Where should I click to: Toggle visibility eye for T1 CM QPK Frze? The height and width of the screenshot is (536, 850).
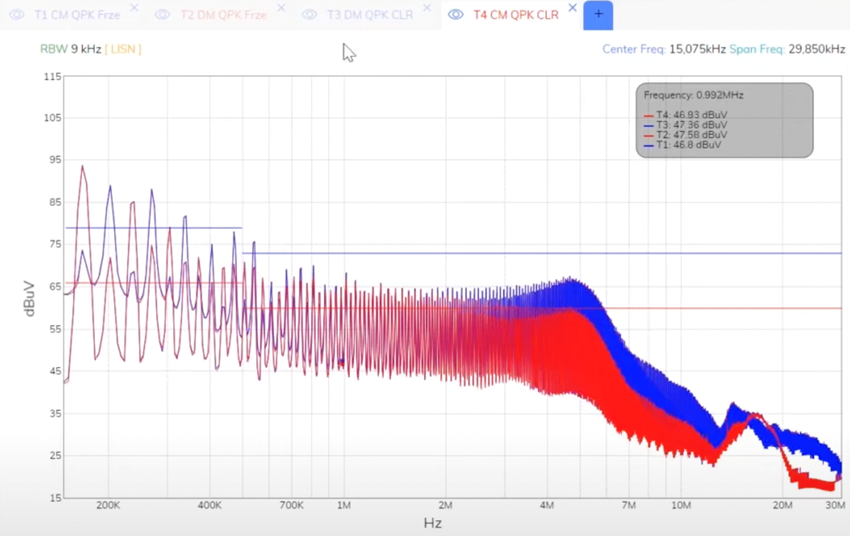tap(17, 15)
